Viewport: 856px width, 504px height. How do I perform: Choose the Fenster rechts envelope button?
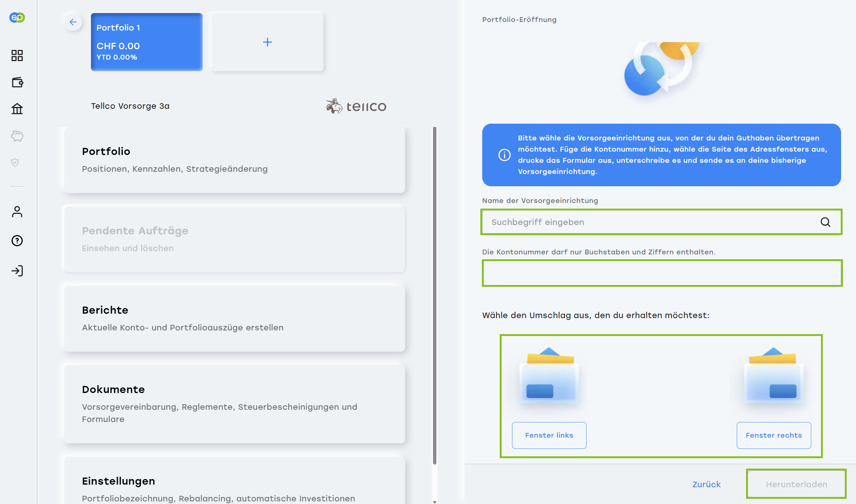[774, 435]
